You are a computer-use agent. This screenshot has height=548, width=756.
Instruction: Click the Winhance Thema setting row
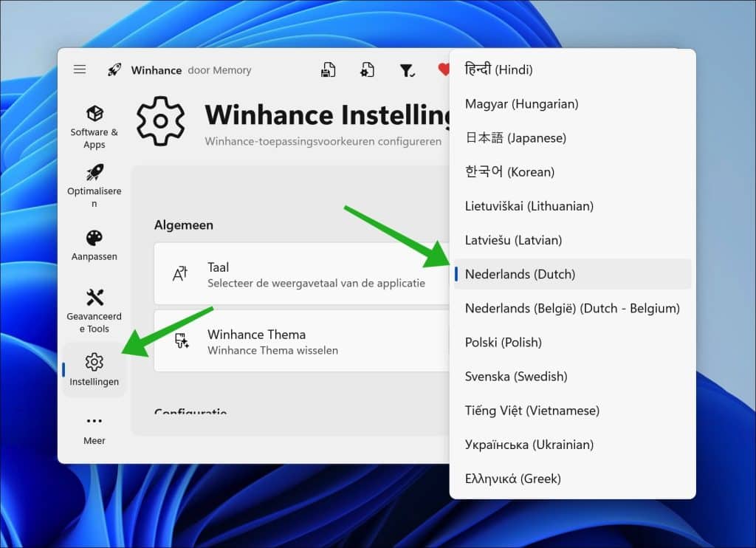pyautogui.click(x=302, y=340)
